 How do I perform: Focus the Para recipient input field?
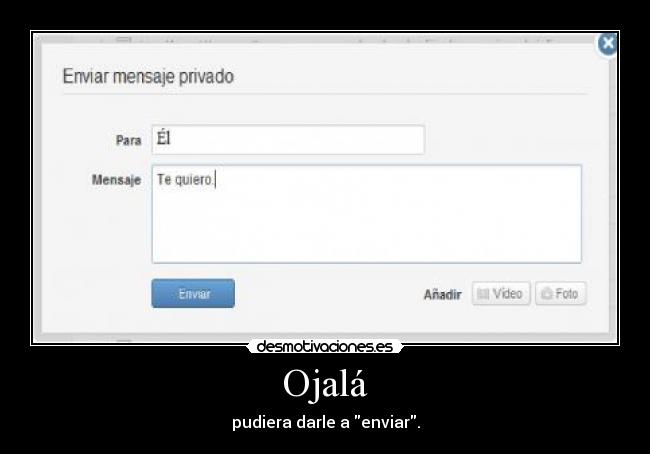(289, 139)
